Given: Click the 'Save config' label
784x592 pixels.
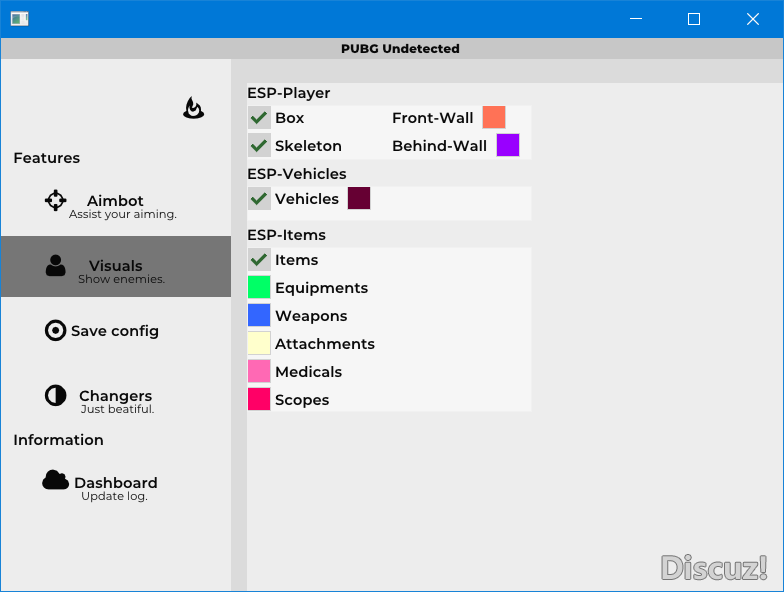Looking at the screenshot, I should point(115,331).
